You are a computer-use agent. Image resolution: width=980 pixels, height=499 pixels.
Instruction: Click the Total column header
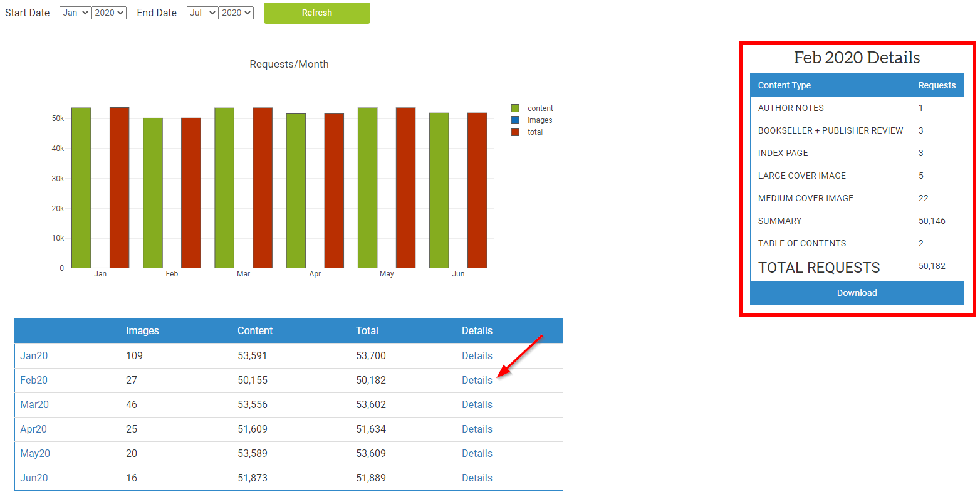tap(367, 330)
